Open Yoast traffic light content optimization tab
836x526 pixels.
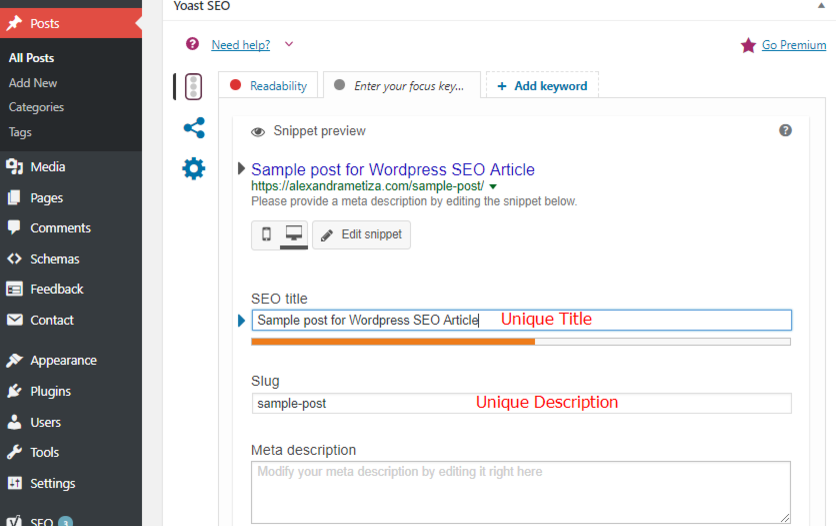pyautogui.click(x=193, y=86)
